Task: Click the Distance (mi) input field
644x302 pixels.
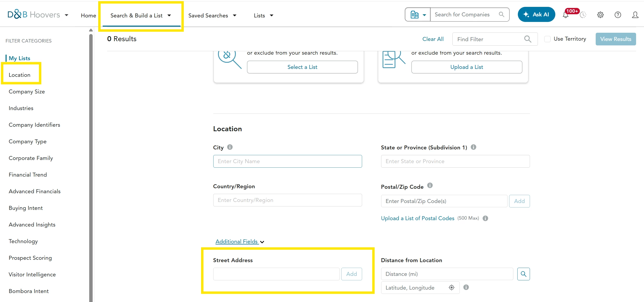Action: pyautogui.click(x=447, y=274)
